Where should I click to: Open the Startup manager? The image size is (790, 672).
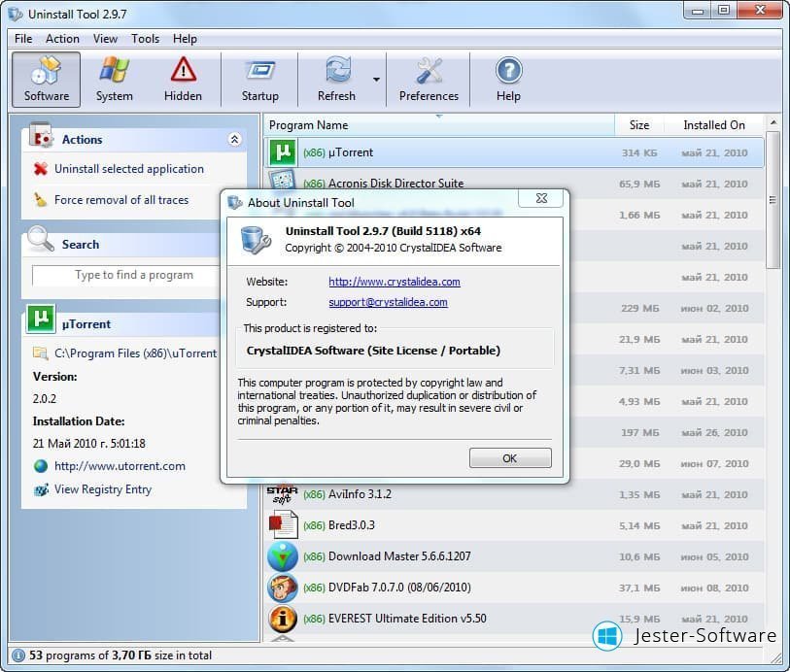pos(259,79)
